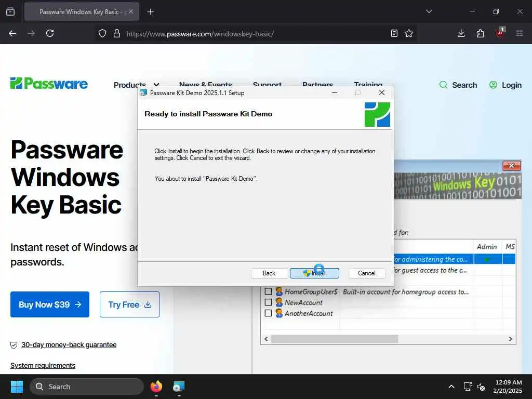Open the Windows Start menu

[17, 387]
